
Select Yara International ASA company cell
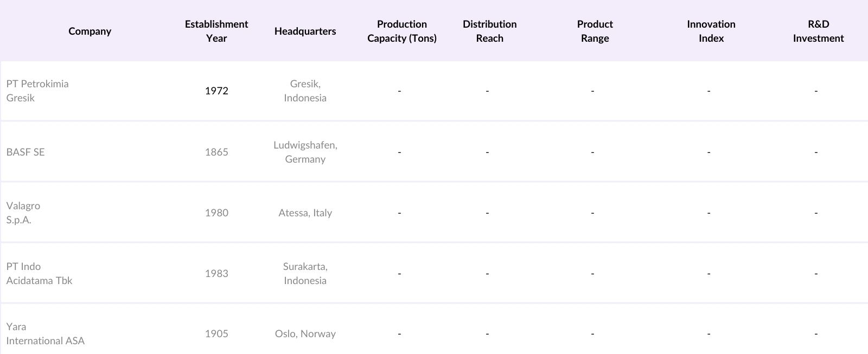46,334
